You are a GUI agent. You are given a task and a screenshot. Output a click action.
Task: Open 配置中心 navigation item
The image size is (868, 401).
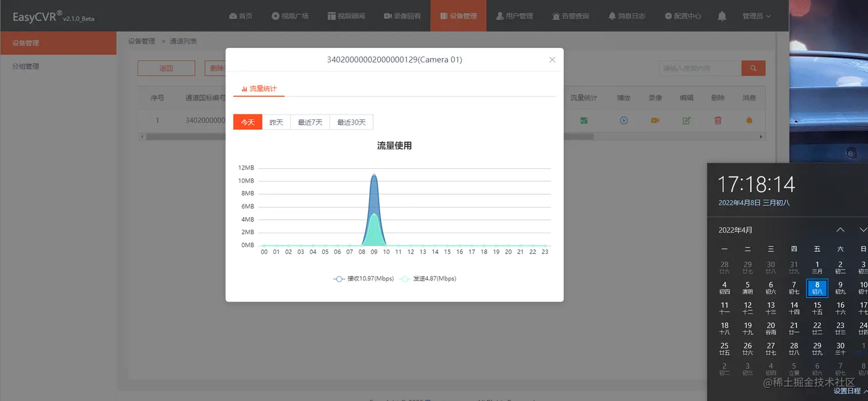683,16
